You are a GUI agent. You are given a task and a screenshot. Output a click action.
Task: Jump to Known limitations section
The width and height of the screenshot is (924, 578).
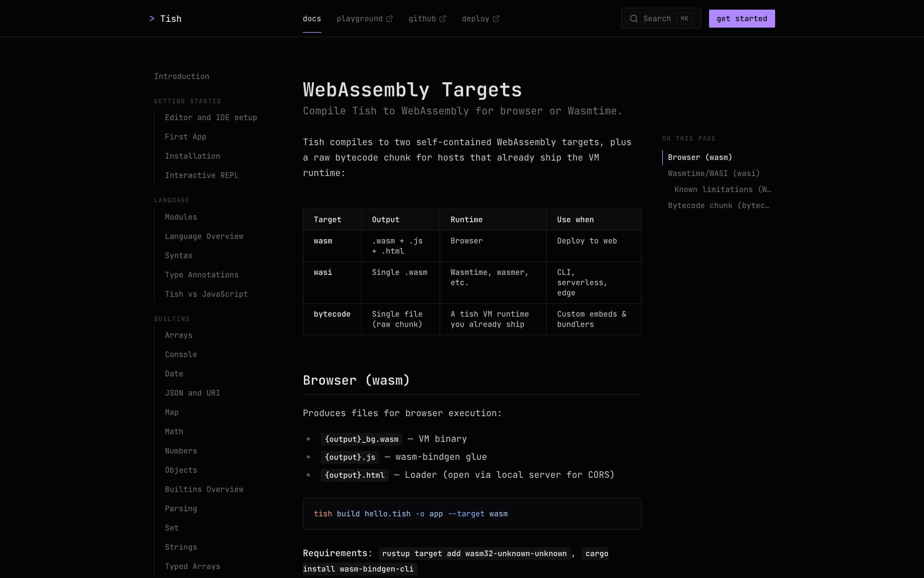pos(723,189)
